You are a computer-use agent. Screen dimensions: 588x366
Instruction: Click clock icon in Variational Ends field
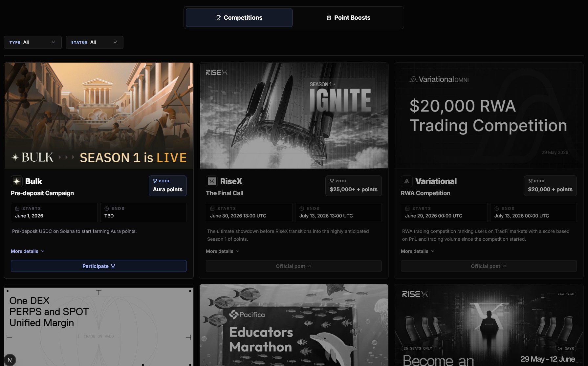click(497, 209)
